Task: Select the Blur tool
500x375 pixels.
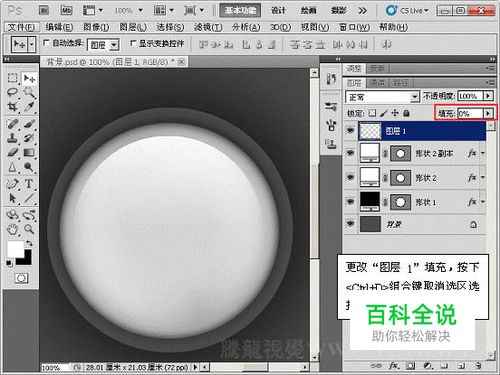Action: coord(13,167)
